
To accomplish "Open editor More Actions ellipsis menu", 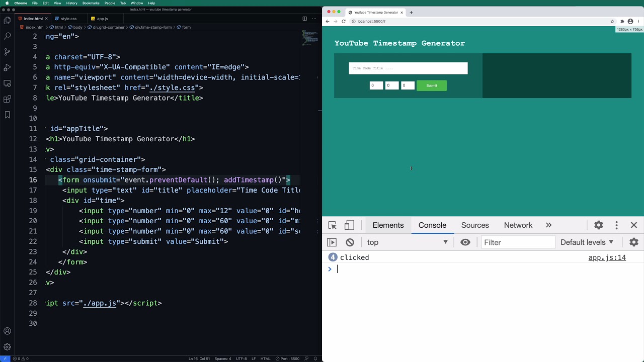I will pyautogui.click(x=315, y=19).
